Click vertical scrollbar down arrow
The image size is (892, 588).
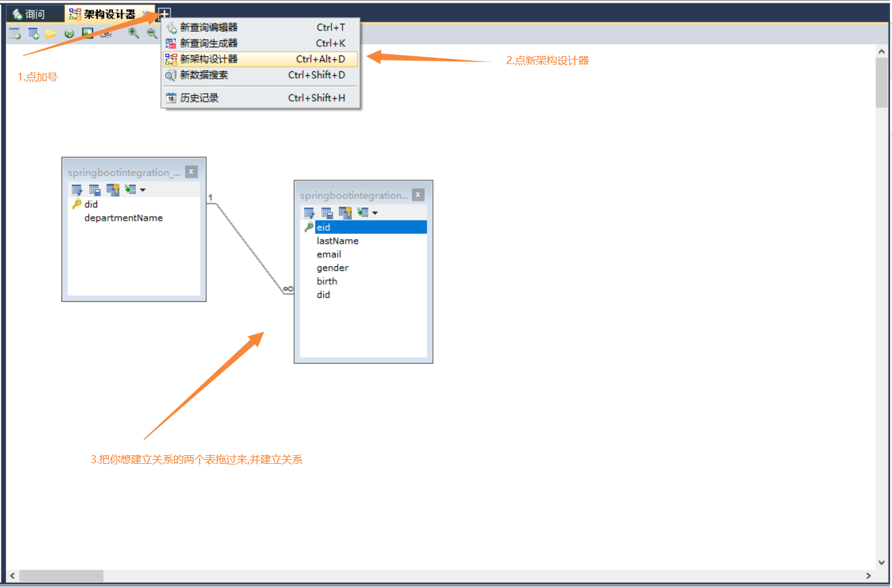[881, 562]
